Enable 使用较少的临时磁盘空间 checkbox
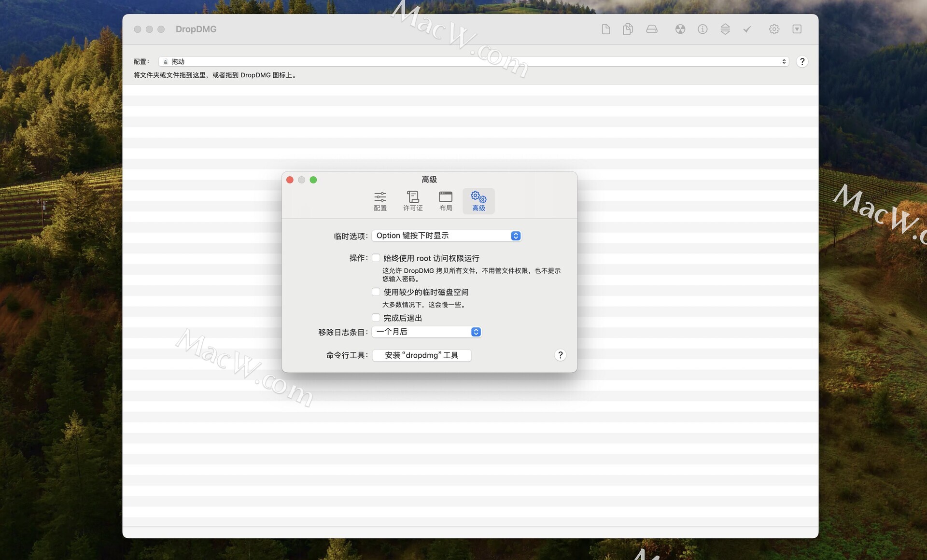The height and width of the screenshot is (560, 927). pos(376,292)
